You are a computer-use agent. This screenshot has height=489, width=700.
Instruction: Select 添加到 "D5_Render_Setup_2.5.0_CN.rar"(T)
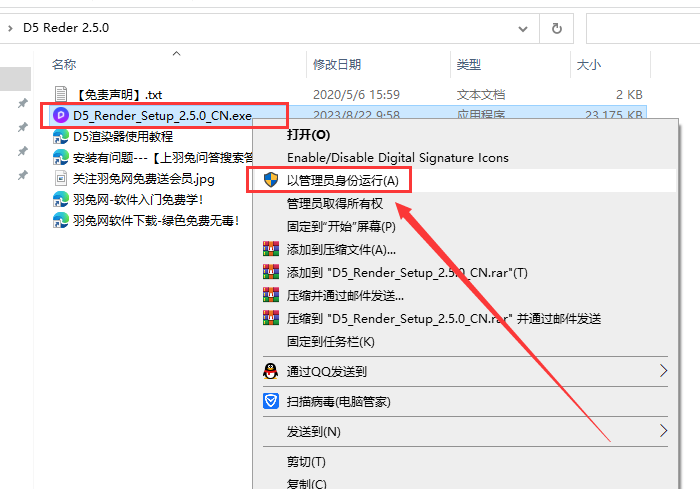407,272
